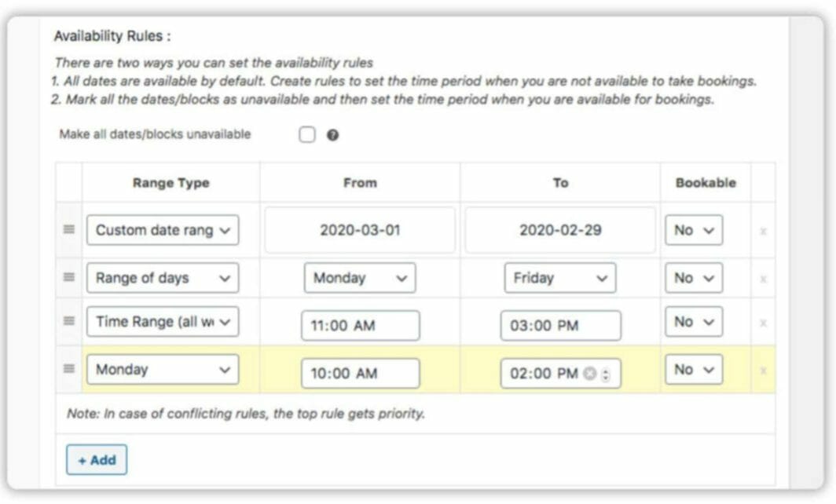This screenshot has height=504, width=836.
Task: Click the 02:00 PM time stepper arrows
Action: tap(605, 374)
